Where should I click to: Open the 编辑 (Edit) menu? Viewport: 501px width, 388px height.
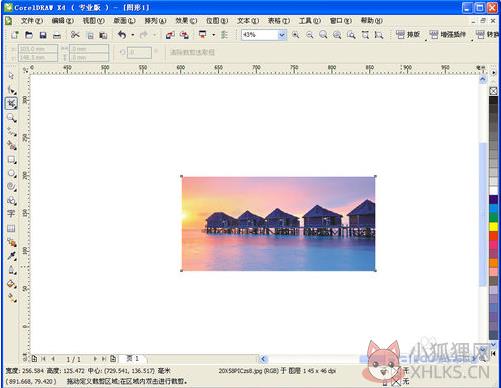click(63, 21)
